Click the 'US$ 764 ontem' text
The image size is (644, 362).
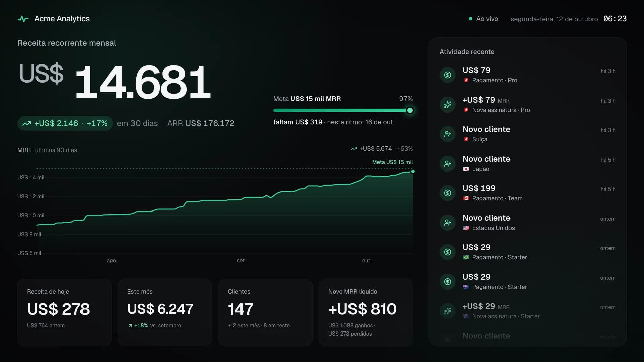pos(46,326)
